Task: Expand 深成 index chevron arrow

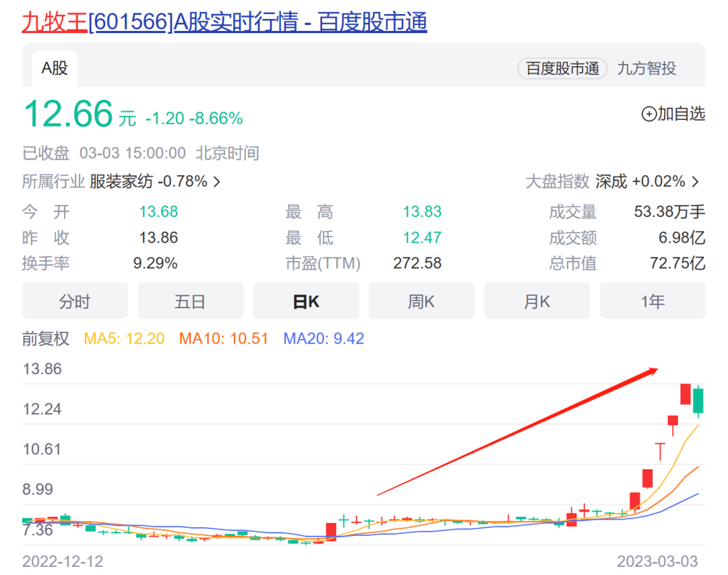Action: point(695,181)
